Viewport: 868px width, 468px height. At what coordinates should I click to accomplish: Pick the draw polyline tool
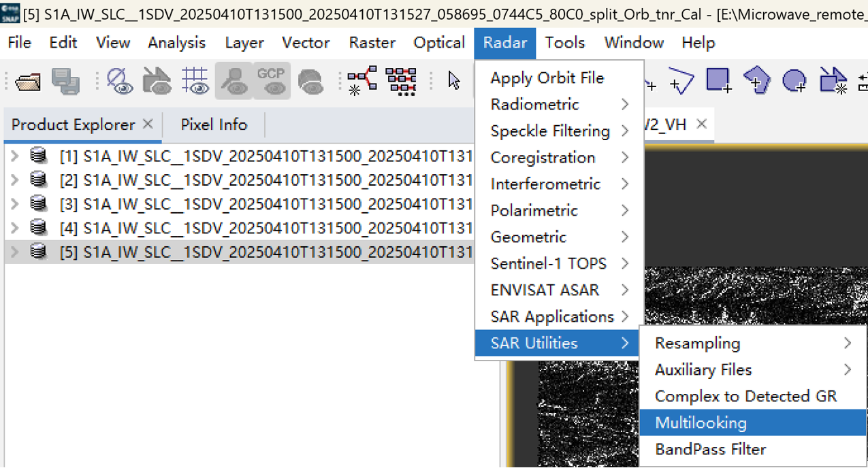[681, 81]
